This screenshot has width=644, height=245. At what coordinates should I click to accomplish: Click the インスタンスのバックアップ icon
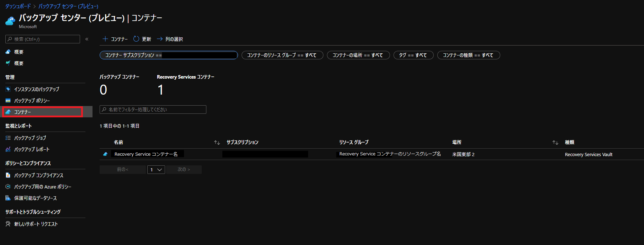click(8, 89)
